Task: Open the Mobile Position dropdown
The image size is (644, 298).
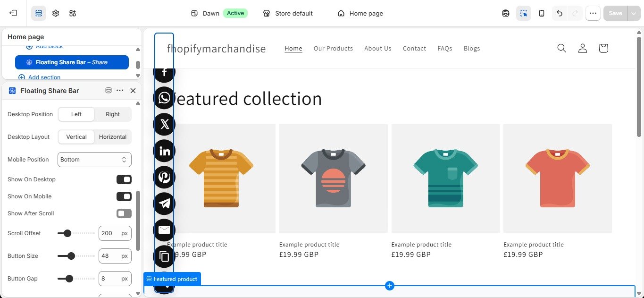Action: [x=94, y=160]
